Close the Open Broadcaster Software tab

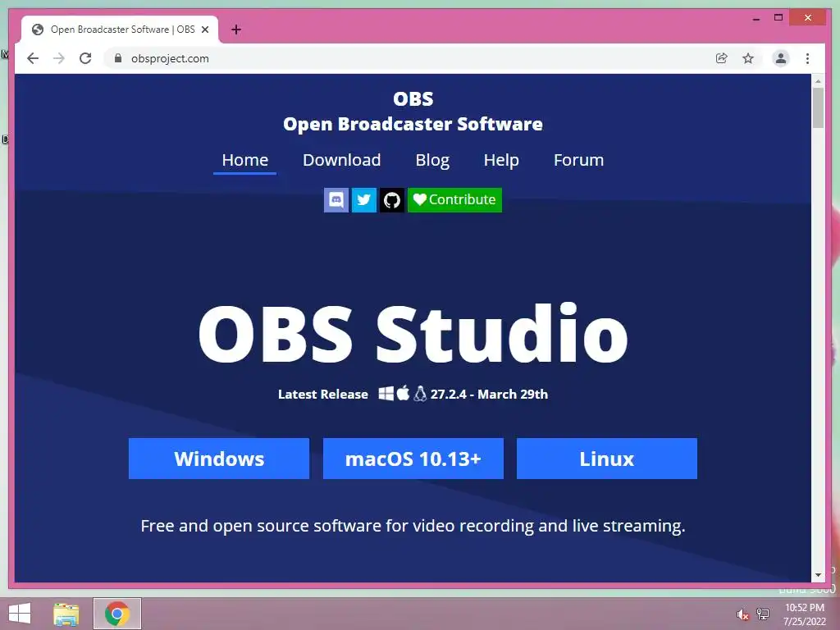pos(205,30)
